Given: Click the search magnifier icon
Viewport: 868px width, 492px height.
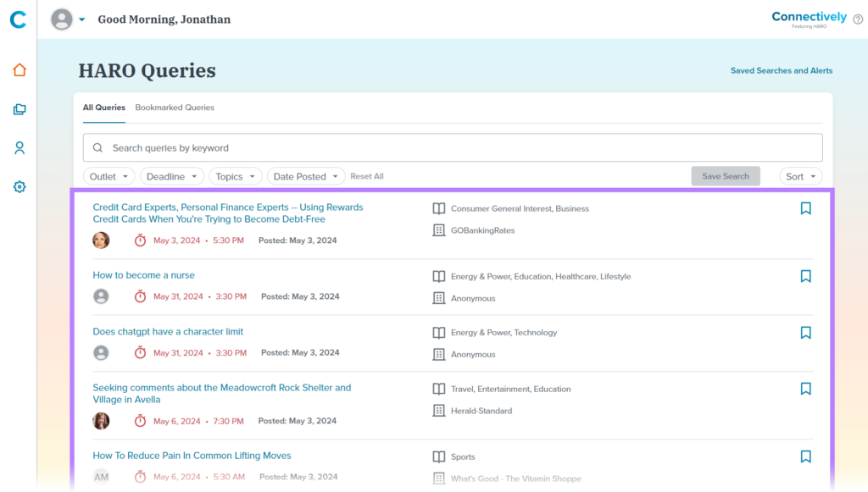Looking at the screenshot, I should point(98,147).
